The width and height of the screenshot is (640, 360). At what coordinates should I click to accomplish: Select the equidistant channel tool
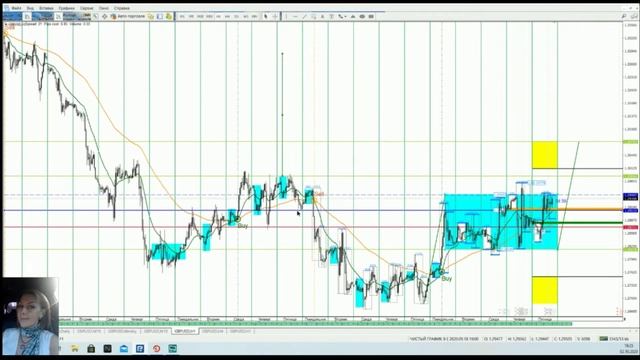pos(313,16)
